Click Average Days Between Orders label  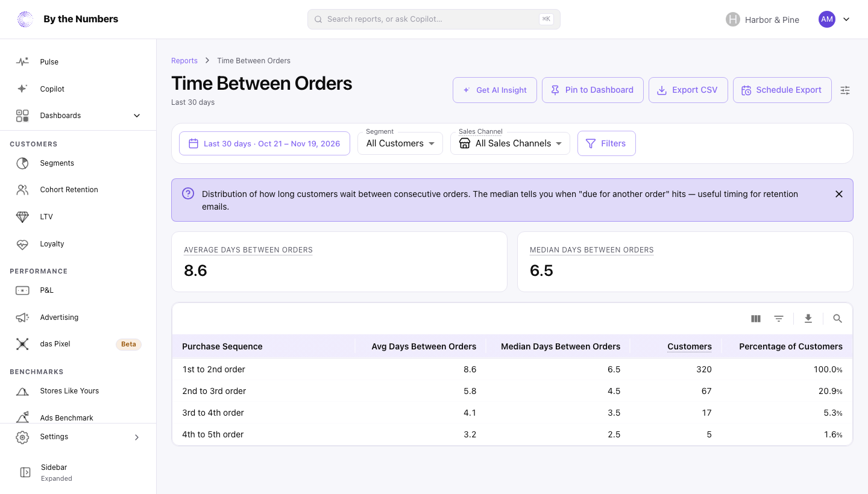[x=248, y=250]
